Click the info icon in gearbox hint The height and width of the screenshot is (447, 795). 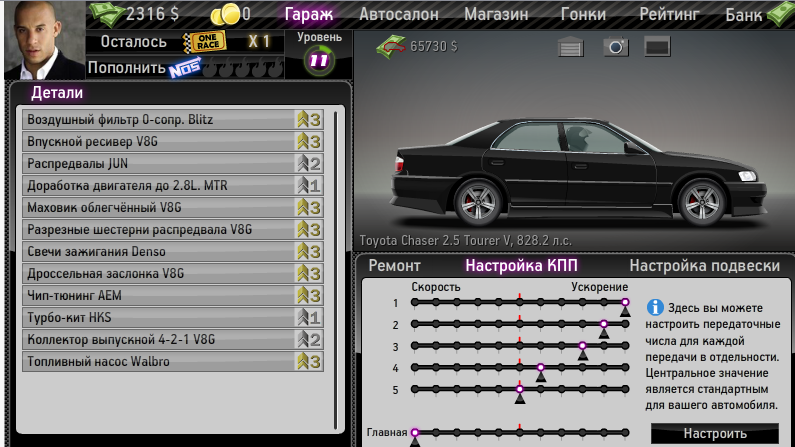655,307
